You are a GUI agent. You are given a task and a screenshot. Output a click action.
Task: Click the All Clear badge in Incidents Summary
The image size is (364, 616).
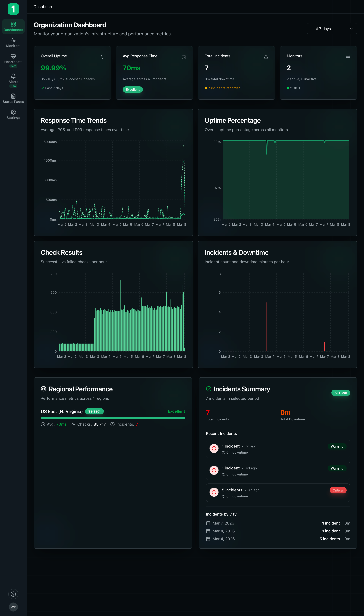(341, 393)
